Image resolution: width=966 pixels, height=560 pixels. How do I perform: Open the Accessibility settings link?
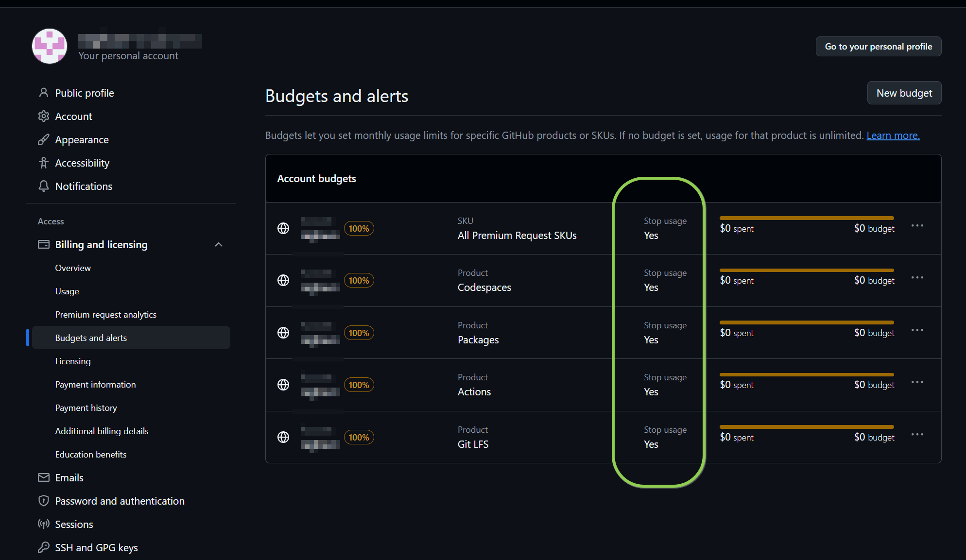click(x=82, y=163)
